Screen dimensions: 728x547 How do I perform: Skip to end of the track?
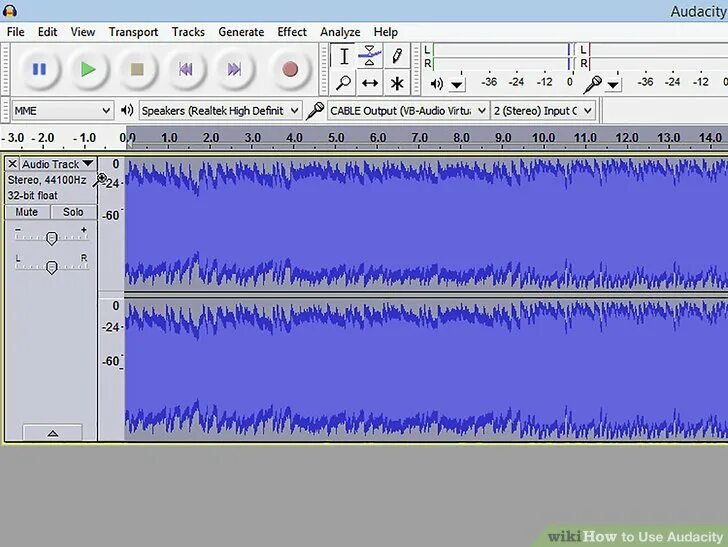coord(234,70)
